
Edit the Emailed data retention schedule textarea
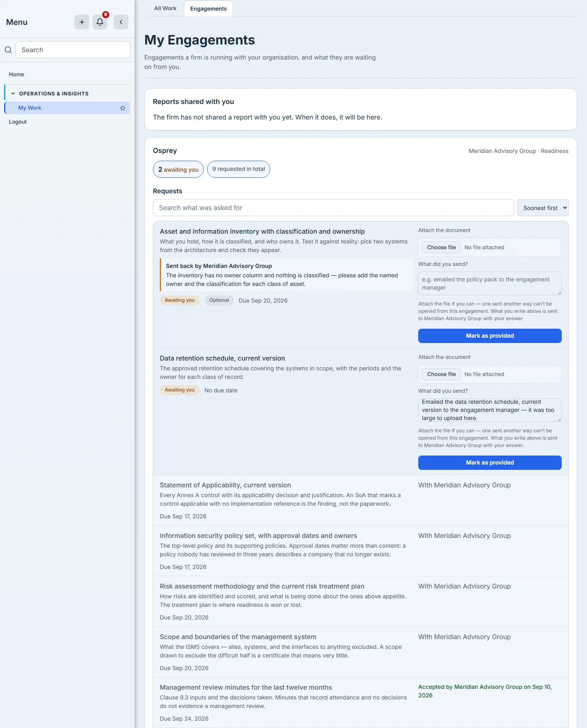pos(490,410)
